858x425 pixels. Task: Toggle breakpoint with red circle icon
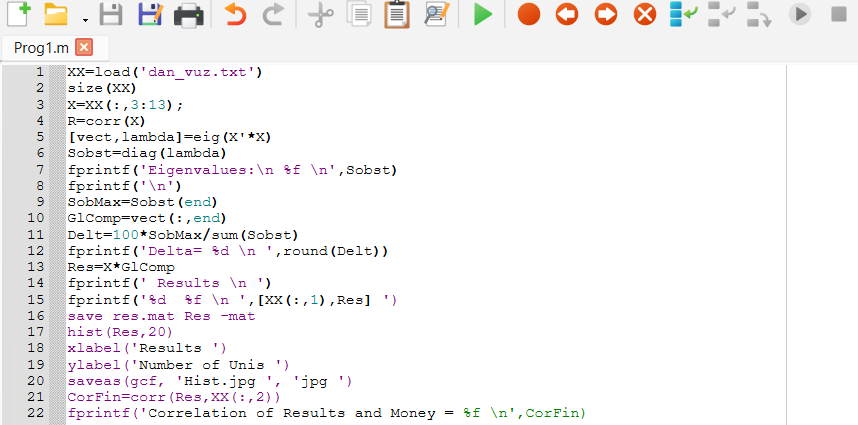(x=529, y=15)
